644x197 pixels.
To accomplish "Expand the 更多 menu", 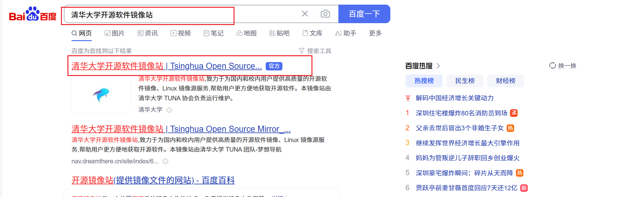I will click(376, 33).
